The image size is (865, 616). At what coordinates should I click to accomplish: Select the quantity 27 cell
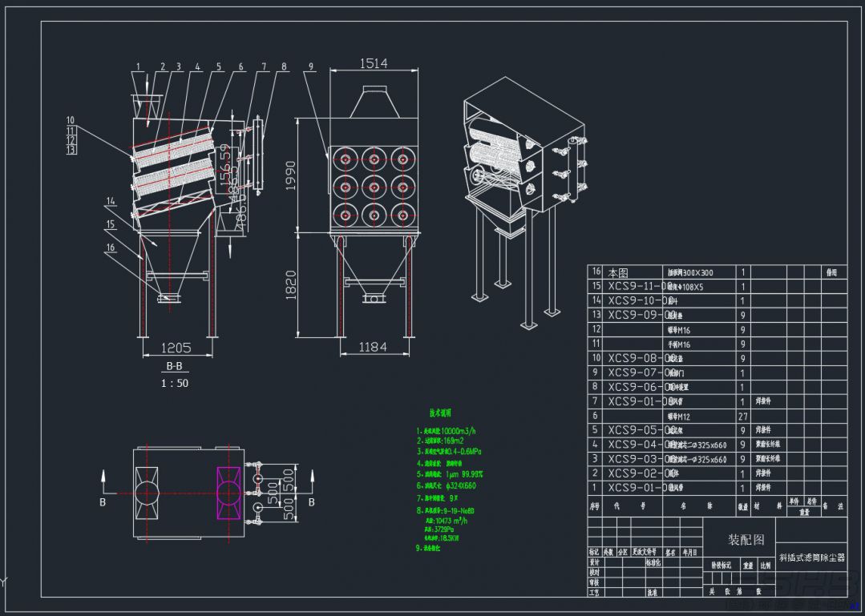point(743,416)
